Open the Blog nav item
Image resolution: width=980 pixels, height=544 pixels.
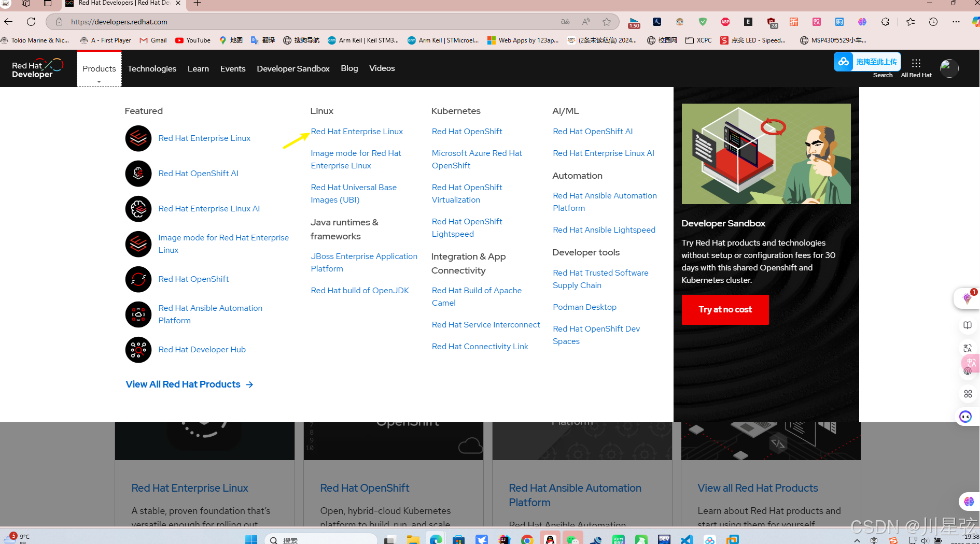349,68
